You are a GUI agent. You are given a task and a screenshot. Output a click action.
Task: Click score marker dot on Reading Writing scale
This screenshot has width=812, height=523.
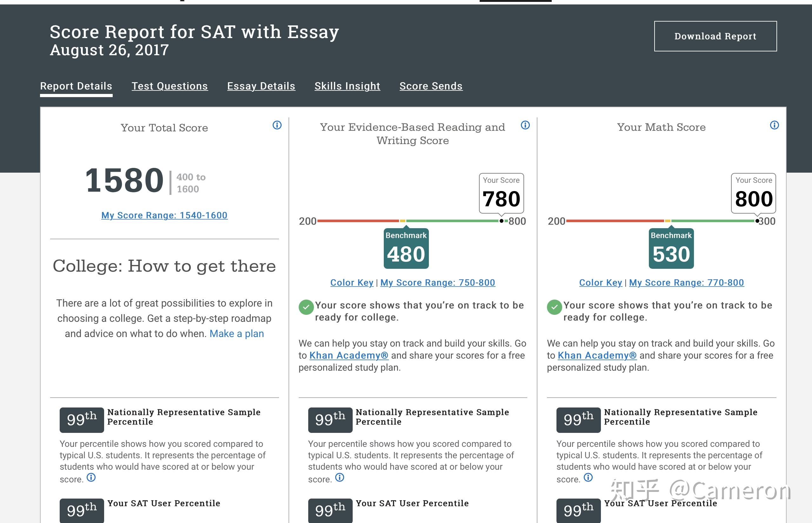coord(501,221)
